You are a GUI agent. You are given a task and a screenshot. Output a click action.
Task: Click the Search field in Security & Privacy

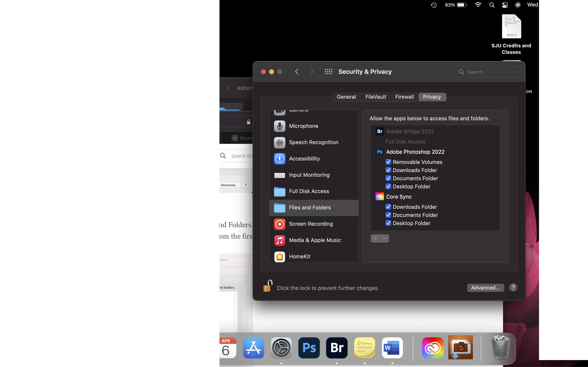point(487,72)
